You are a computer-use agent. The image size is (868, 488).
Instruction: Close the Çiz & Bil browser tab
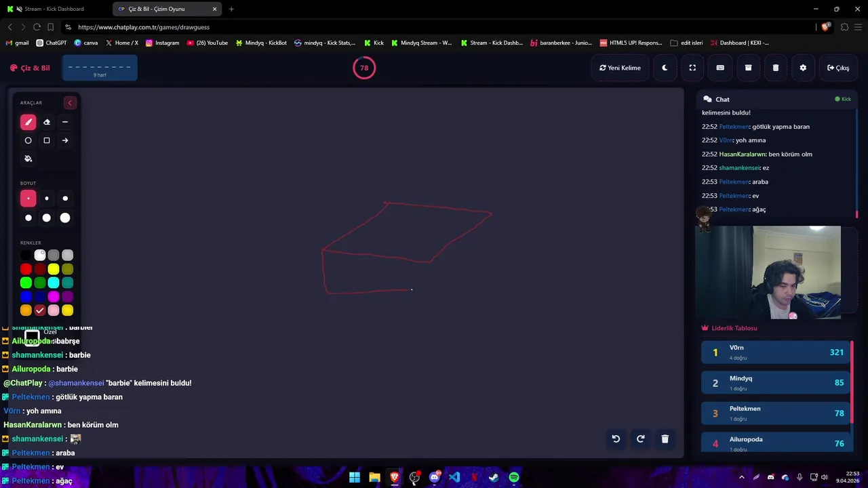215,9
